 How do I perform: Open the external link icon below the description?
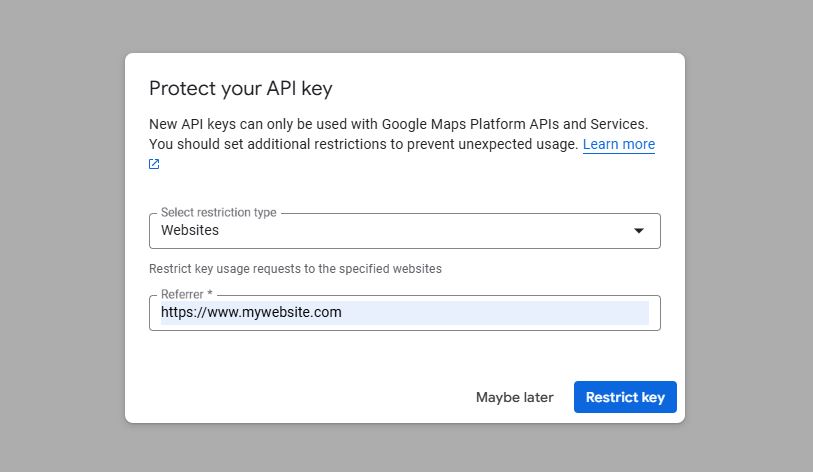[154, 165]
